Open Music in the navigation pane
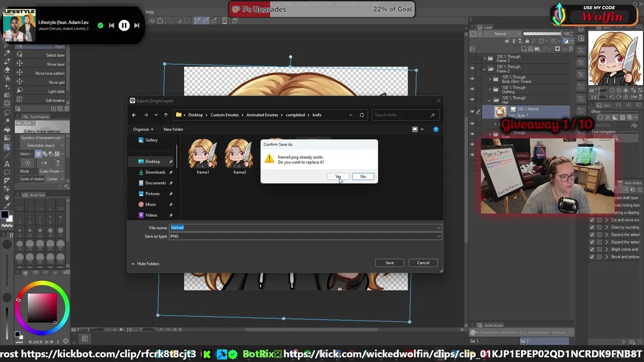Viewport: 644px width, 362px height. (151, 204)
